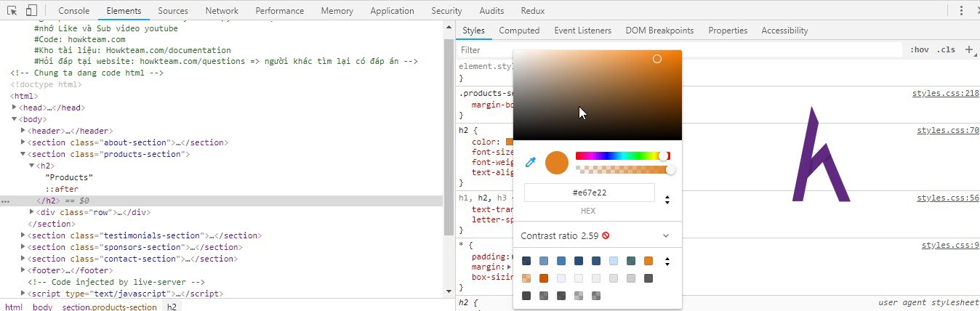Switch to the Properties pane
The width and height of the screenshot is (980, 311).
(728, 31)
